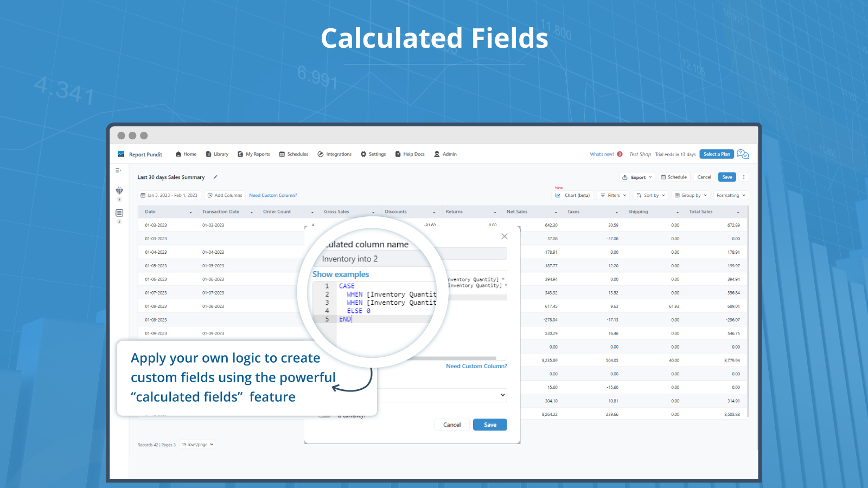Open Settings in top navigation

[373, 154]
